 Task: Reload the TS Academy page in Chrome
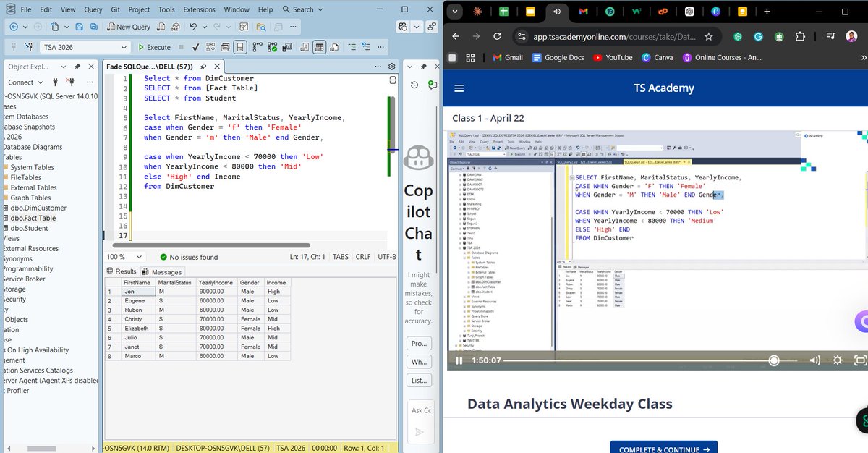497,36
